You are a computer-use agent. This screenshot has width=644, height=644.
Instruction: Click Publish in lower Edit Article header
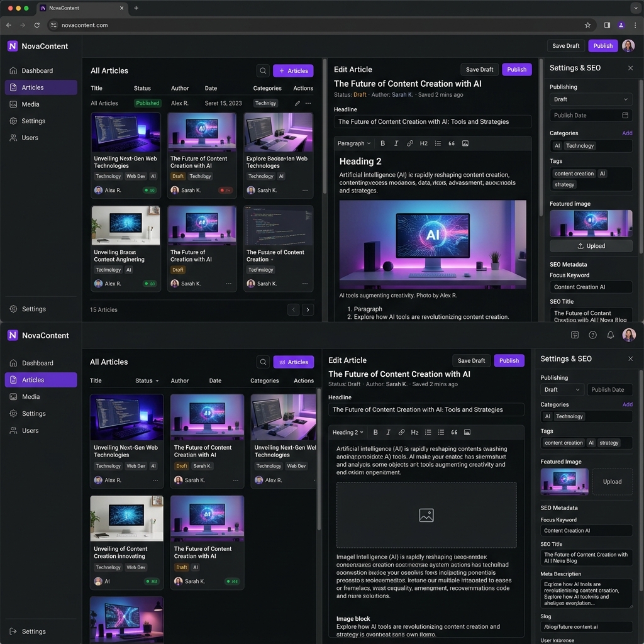[x=509, y=360]
